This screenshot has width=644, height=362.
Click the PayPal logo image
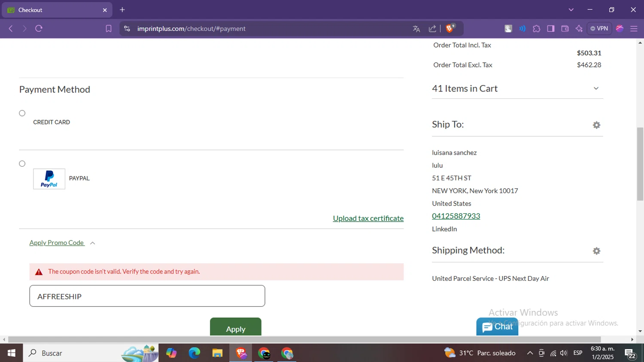(49, 179)
